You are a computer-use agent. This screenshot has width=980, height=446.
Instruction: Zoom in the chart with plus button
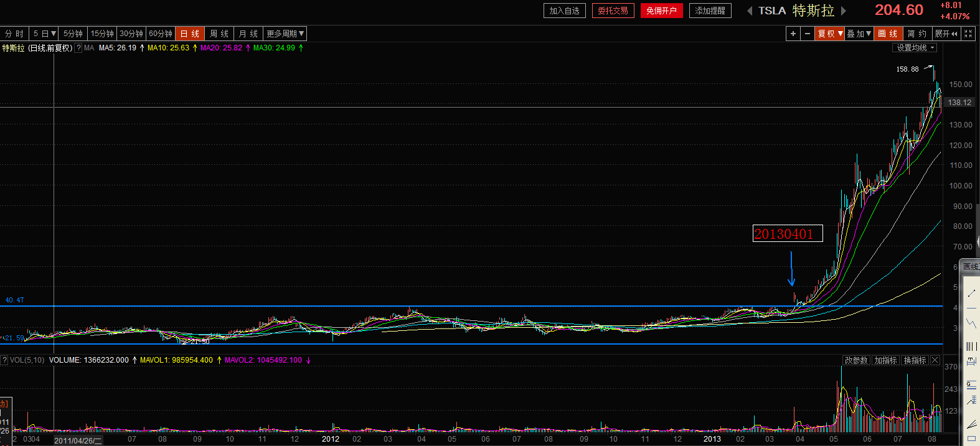click(x=793, y=34)
